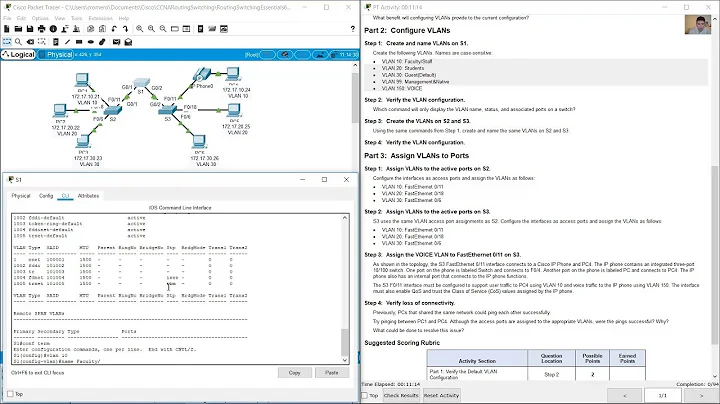
Task: Click the PC with address 172.17.30.26
Action: (199, 142)
